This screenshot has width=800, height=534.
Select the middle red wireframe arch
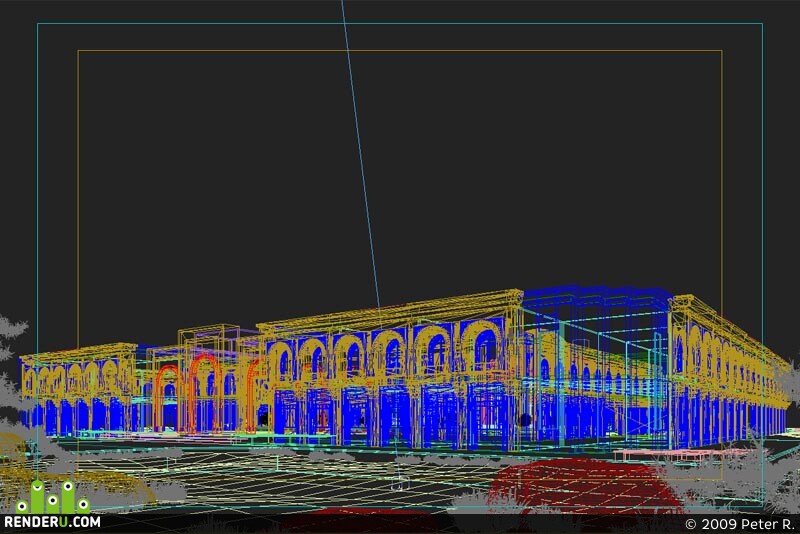[x=205, y=393]
